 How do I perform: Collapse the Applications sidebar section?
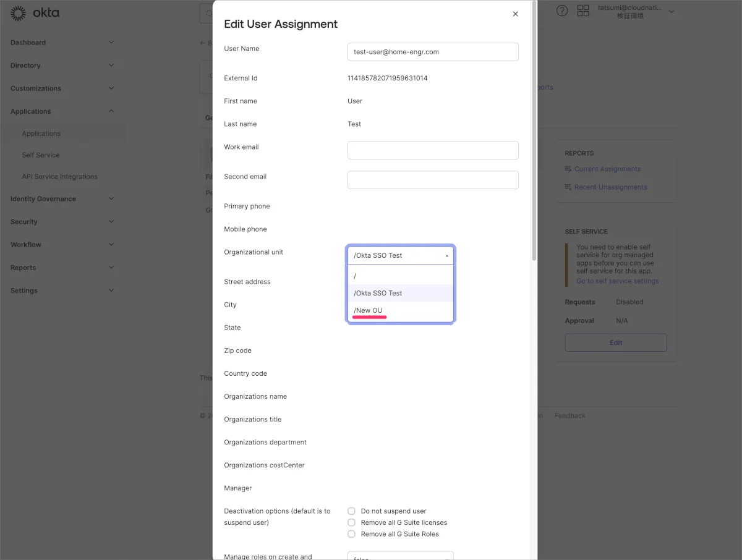(111, 111)
